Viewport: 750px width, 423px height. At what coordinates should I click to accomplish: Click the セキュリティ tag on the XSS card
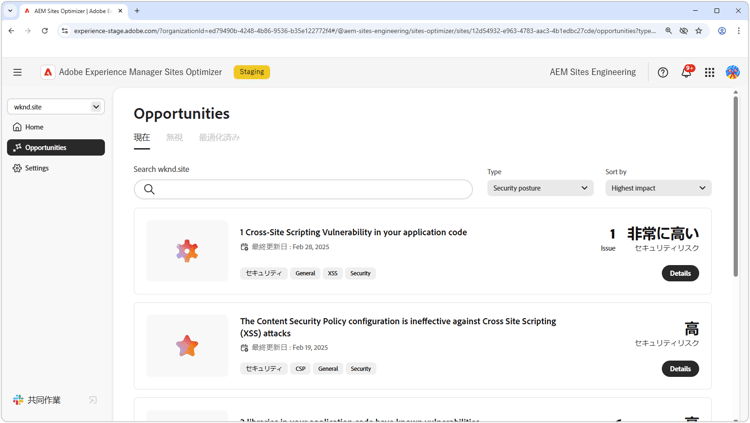(264, 273)
